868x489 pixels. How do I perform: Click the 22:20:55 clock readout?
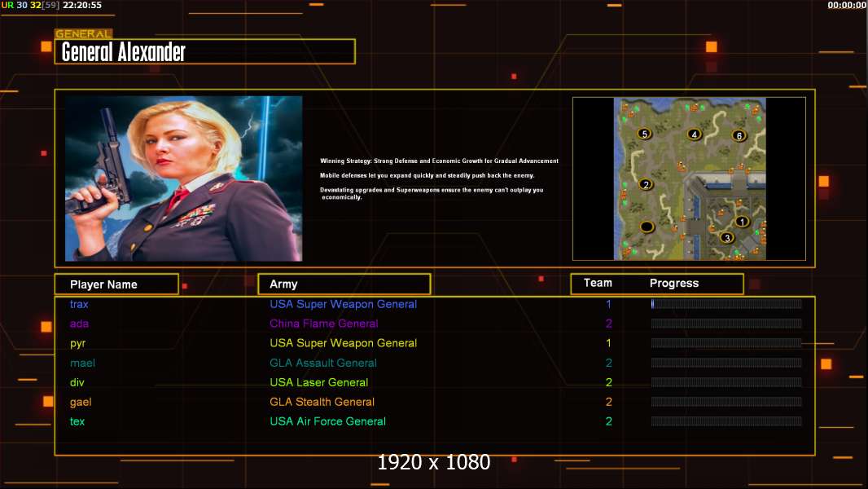82,5
